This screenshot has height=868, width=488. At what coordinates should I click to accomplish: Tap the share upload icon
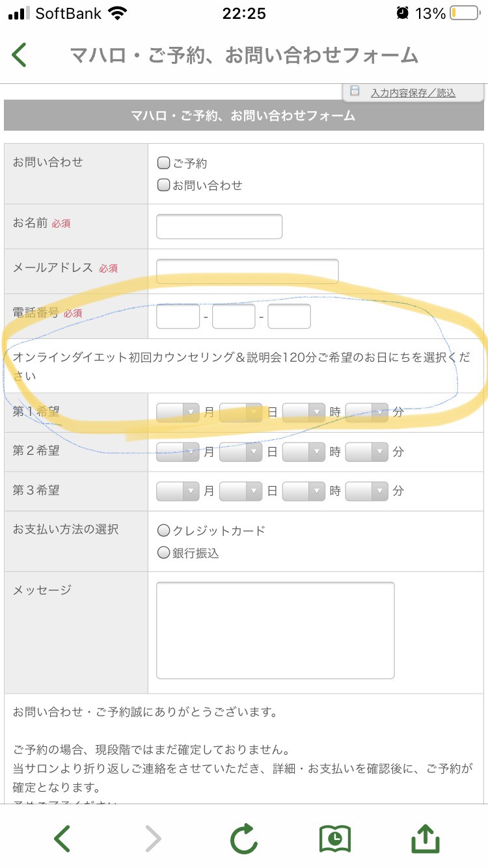point(426,839)
